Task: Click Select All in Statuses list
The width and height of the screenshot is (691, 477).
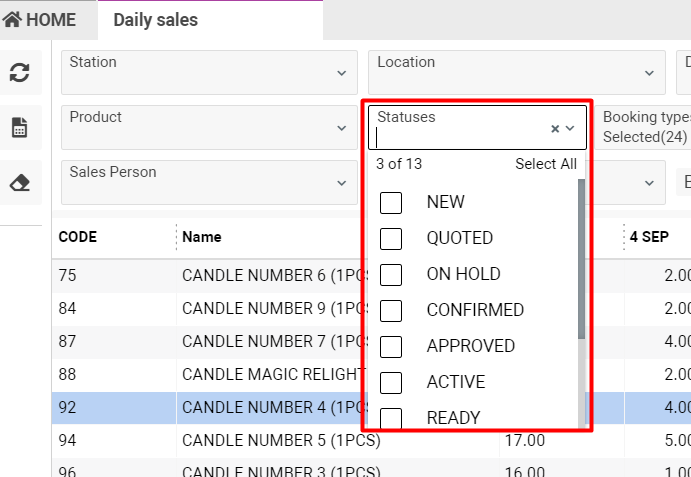Action: click(x=545, y=164)
